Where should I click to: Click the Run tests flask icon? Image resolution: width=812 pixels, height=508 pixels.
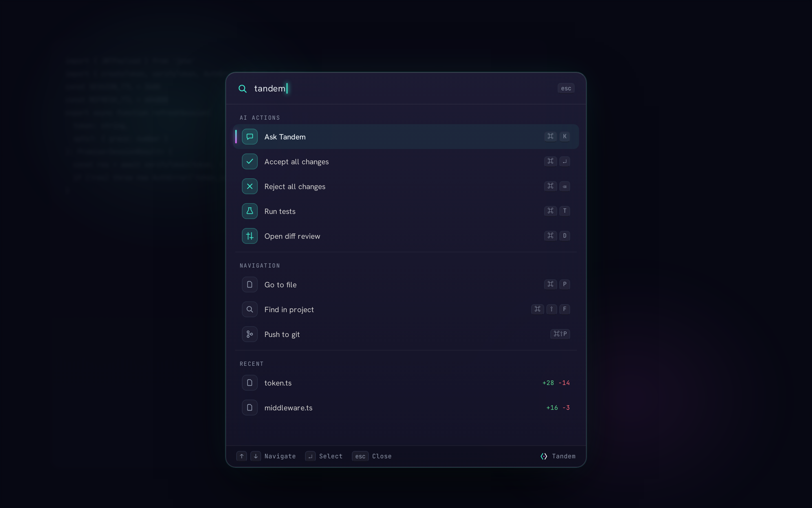point(250,211)
